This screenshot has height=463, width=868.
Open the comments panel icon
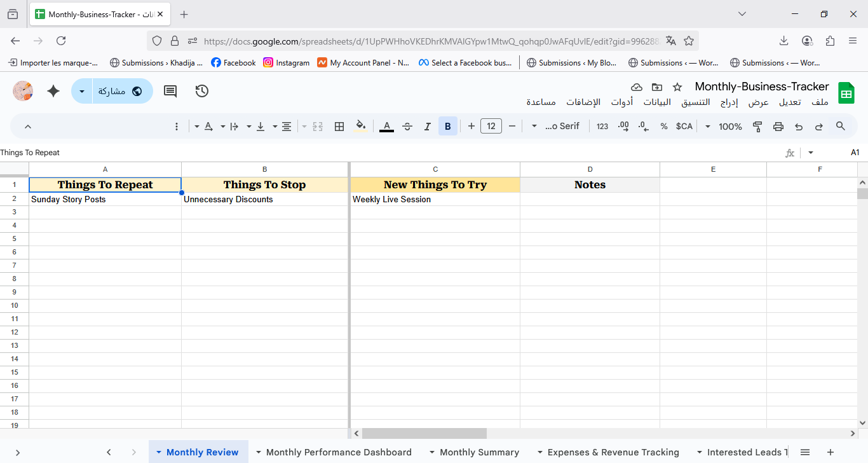[170, 91]
